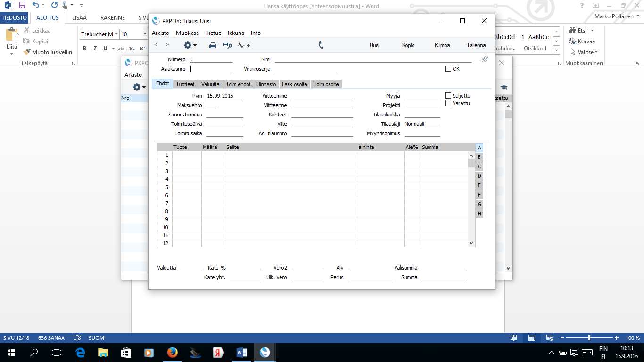The width and height of the screenshot is (644, 362).
Task: Click the paperclip attachment icon
Action: point(485,59)
